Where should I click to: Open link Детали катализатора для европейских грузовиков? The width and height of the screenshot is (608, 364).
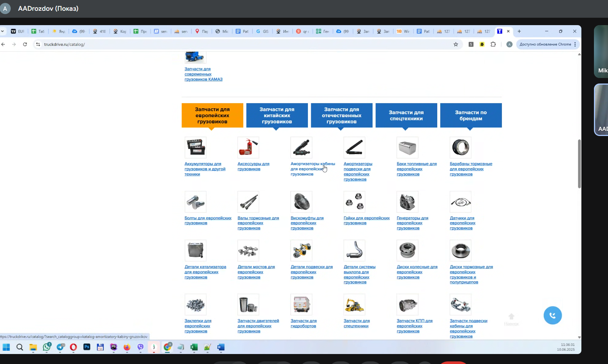205,272
